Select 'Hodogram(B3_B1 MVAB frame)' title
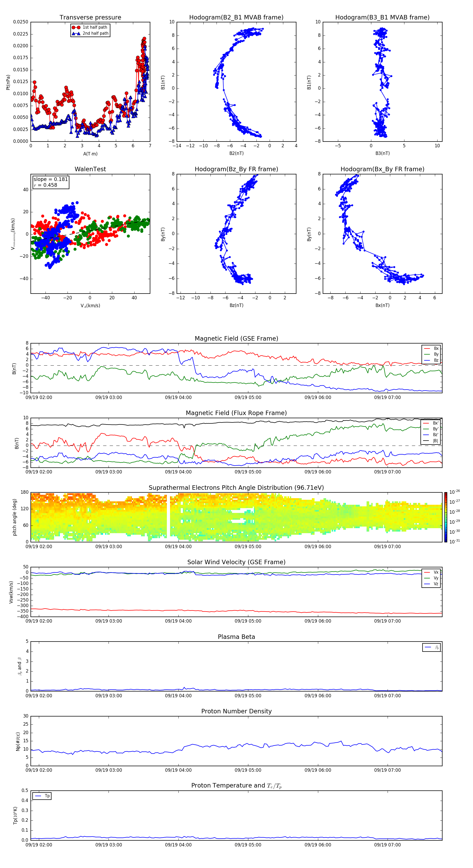 pos(382,17)
